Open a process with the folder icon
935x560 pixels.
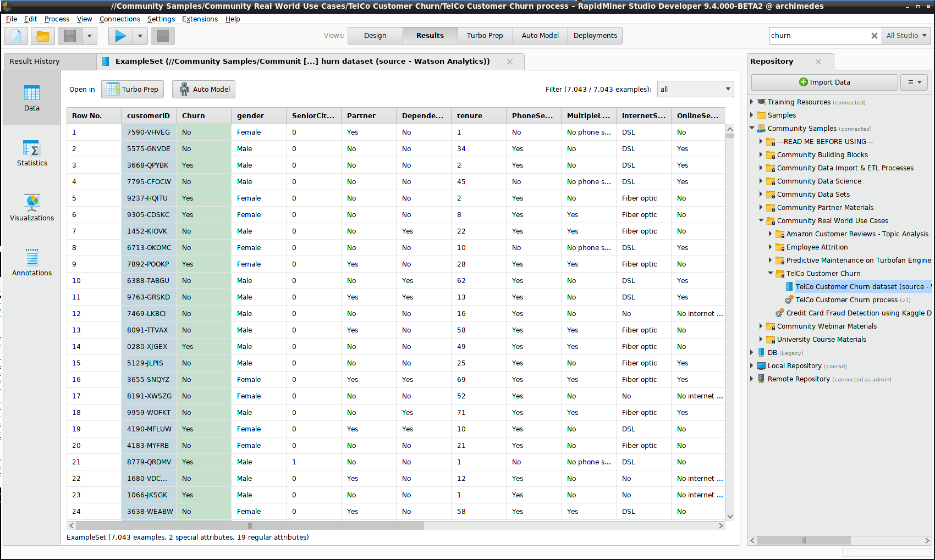pos(42,36)
